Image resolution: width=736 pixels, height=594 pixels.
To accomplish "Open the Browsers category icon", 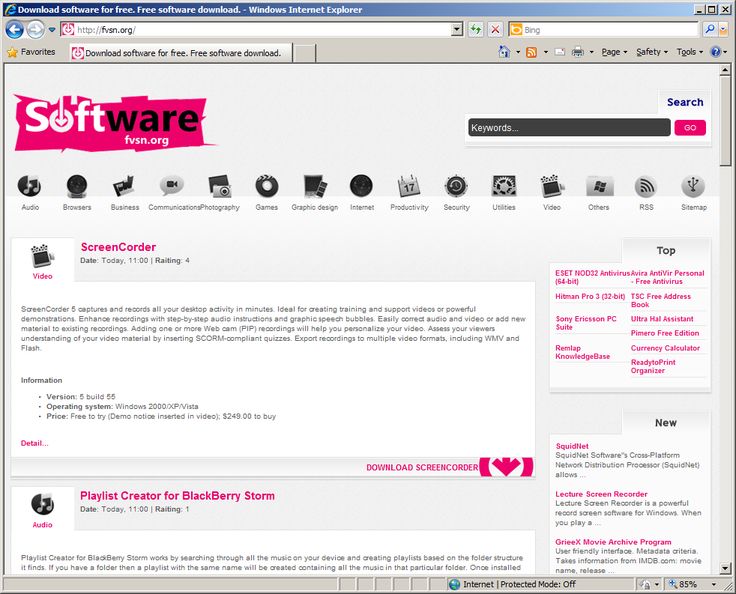I will pyautogui.click(x=77, y=186).
